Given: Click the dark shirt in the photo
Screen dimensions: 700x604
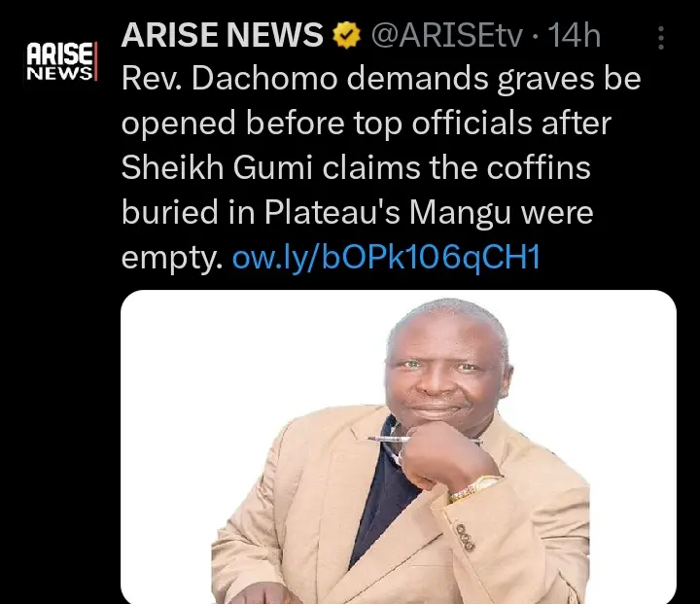Looking at the screenshot, I should tap(384, 496).
